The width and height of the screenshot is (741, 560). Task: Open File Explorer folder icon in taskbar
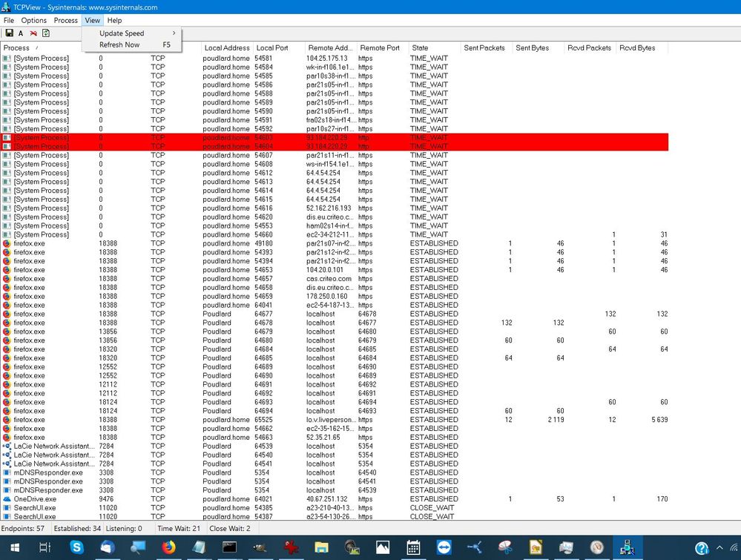(x=321, y=547)
